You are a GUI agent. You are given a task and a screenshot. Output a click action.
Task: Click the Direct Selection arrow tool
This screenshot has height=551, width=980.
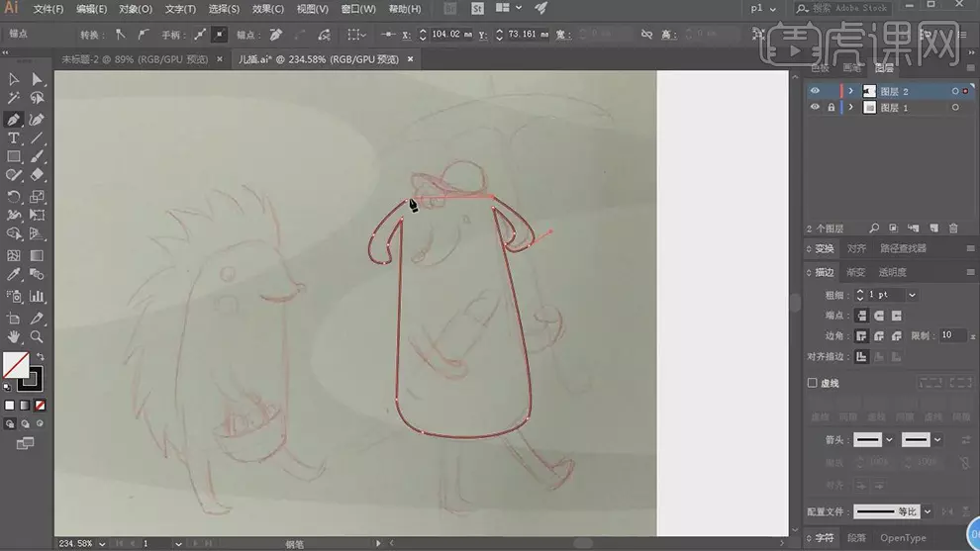pos(37,80)
